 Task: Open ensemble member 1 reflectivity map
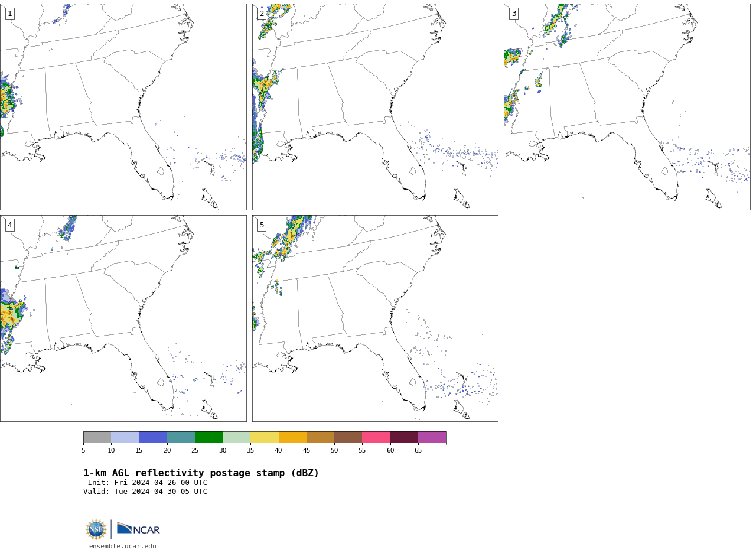tap(123, 107)
